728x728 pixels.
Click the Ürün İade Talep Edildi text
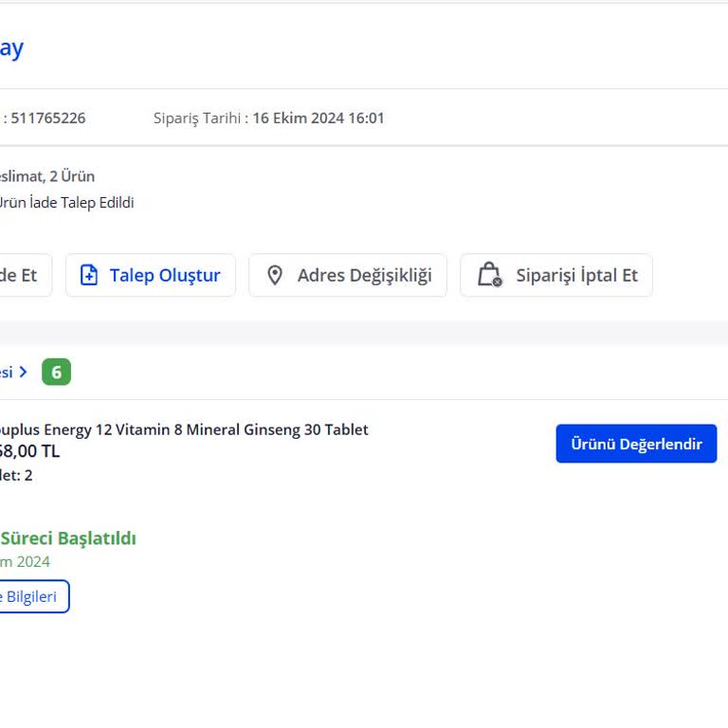(x=65, y=203)
